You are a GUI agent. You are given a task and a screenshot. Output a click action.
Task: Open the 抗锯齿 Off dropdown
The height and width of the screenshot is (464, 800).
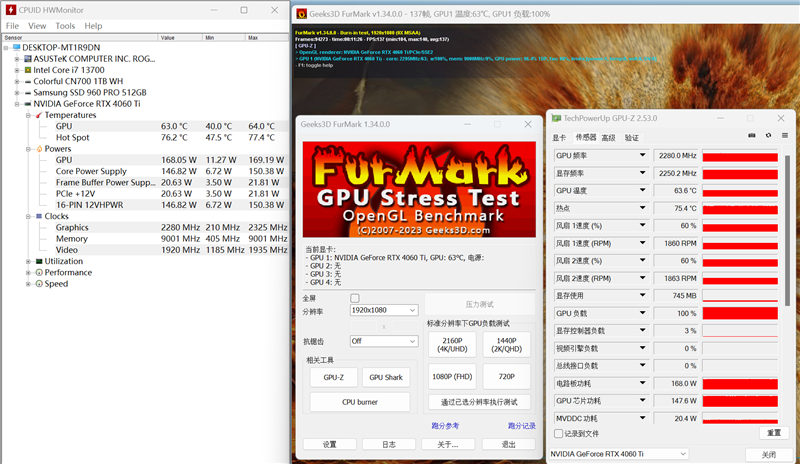pos(384,341)
